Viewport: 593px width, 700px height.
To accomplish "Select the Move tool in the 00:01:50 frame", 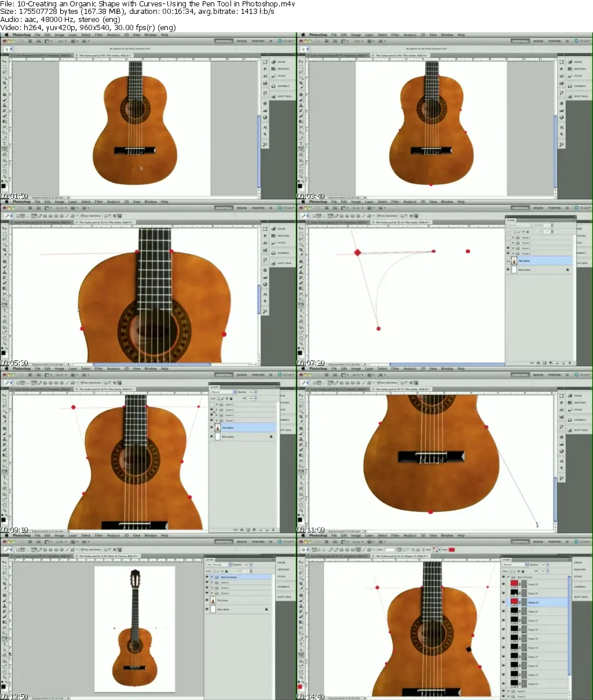I will pyautogui.click(x=5, y=61).
